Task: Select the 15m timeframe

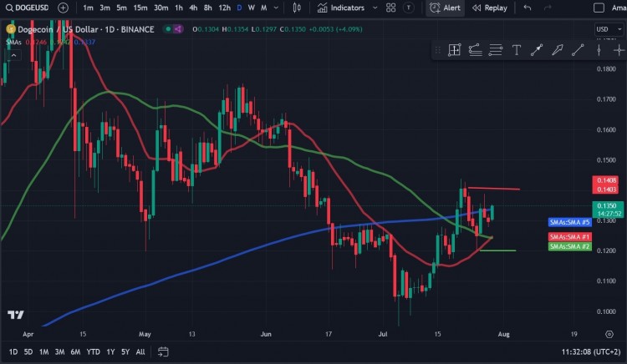Action: tap(140, 8)
